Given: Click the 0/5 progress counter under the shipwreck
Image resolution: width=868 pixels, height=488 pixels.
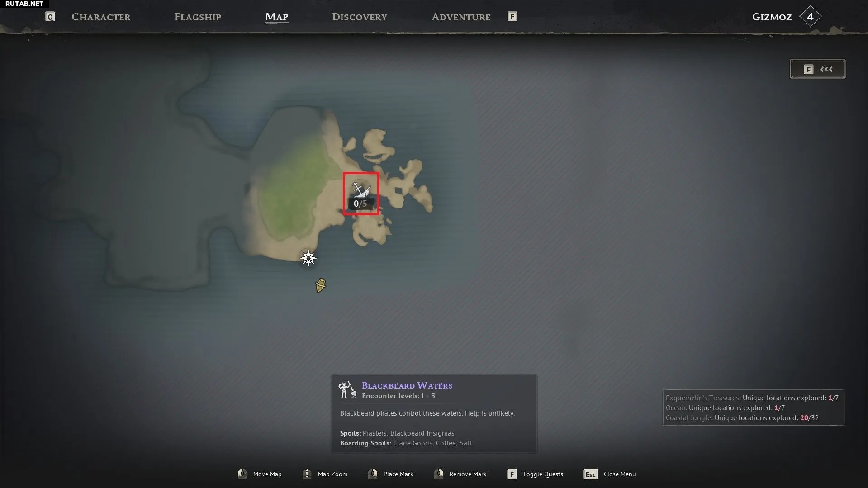Looking at the screenshot, I should (x=360, y=204).
